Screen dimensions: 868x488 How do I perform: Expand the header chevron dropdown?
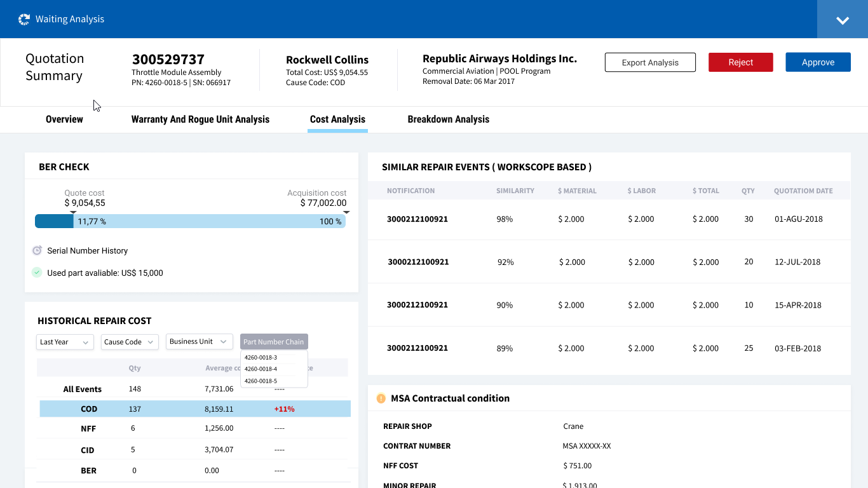pos(843,20)
